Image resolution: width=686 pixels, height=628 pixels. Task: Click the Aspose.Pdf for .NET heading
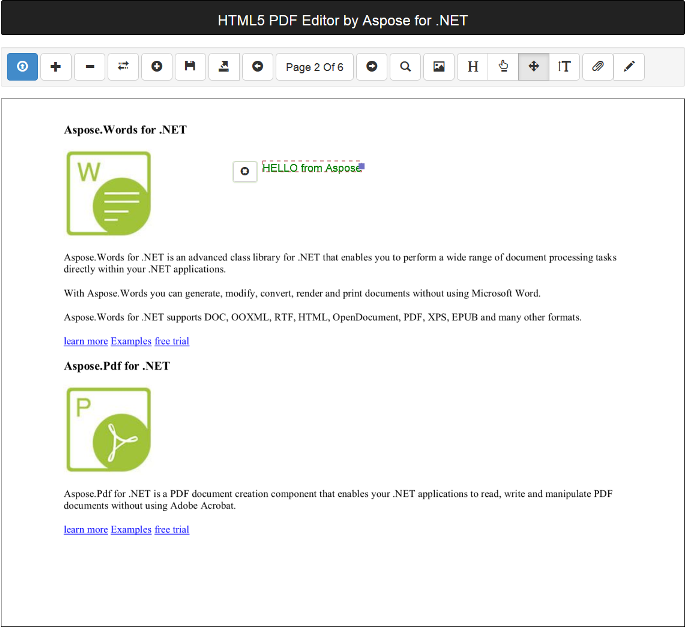[117, 366]
